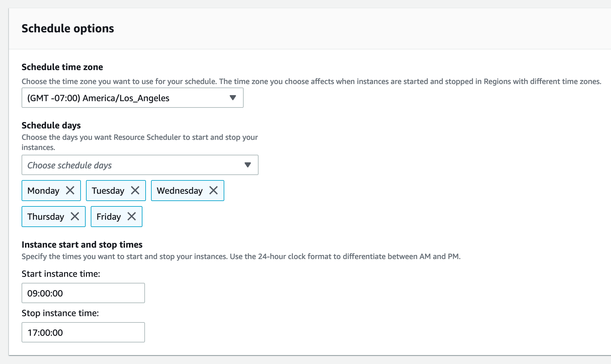
Task: Click the 'Schedule time zone' label
Action: [x=62, y=67]
